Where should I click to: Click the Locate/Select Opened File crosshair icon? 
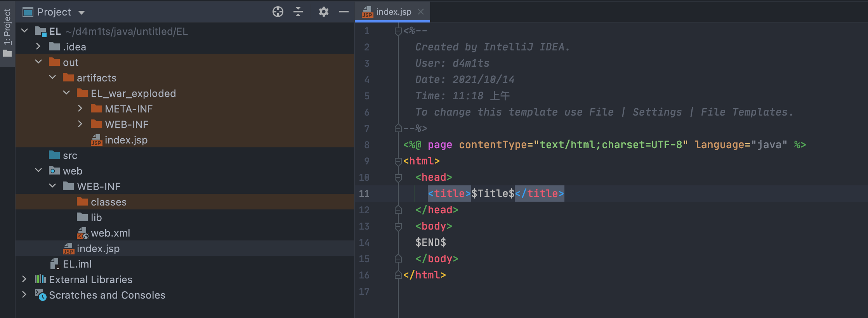(x=278, y=12)
